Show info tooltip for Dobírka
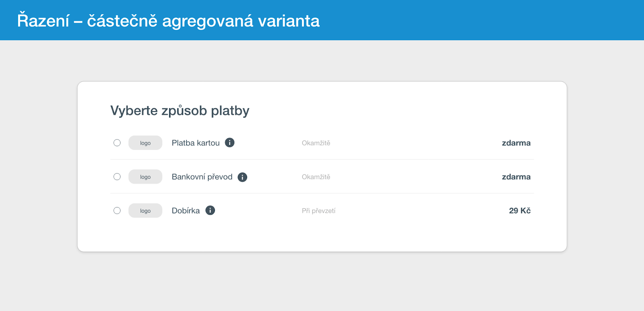This screenshot has height=311, width=644. [x=210, y=210]
